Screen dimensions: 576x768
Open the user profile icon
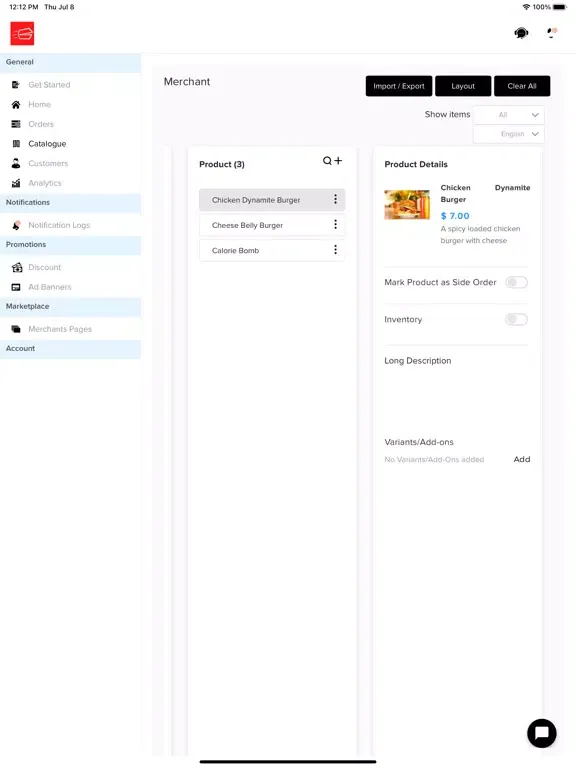[x=552, y=33]
